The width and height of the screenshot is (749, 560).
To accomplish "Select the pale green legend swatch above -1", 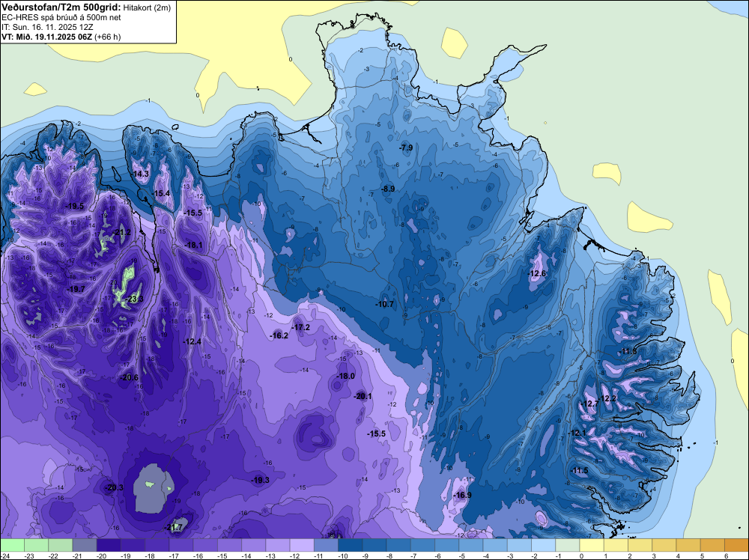I will tap(568, 545).
